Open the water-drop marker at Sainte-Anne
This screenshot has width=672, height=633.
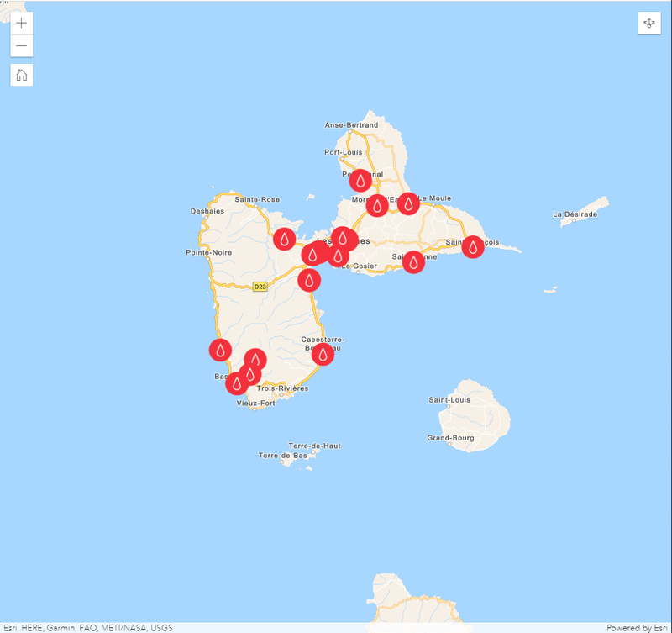[412, 262]
